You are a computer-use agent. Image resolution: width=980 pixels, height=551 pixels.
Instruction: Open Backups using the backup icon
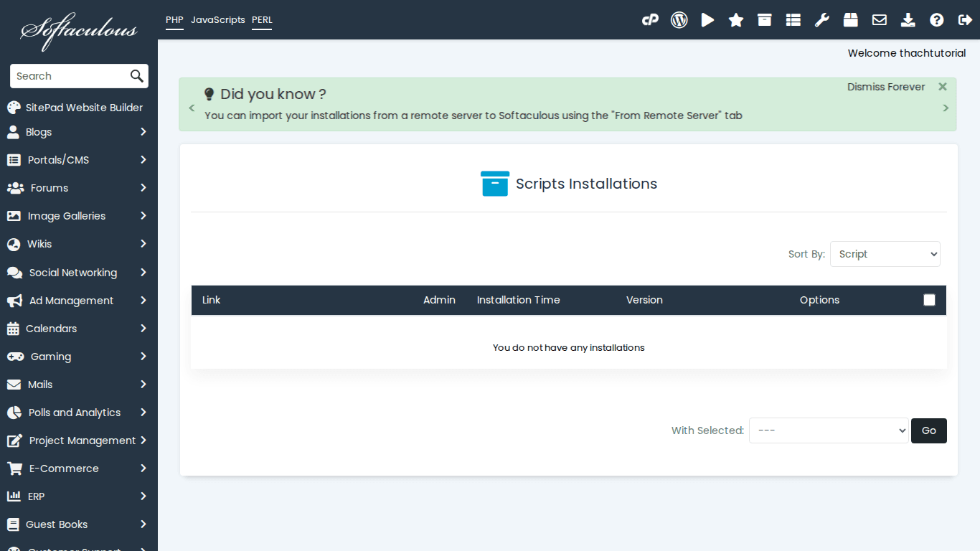pyautogui.click(x=850, y=19)
